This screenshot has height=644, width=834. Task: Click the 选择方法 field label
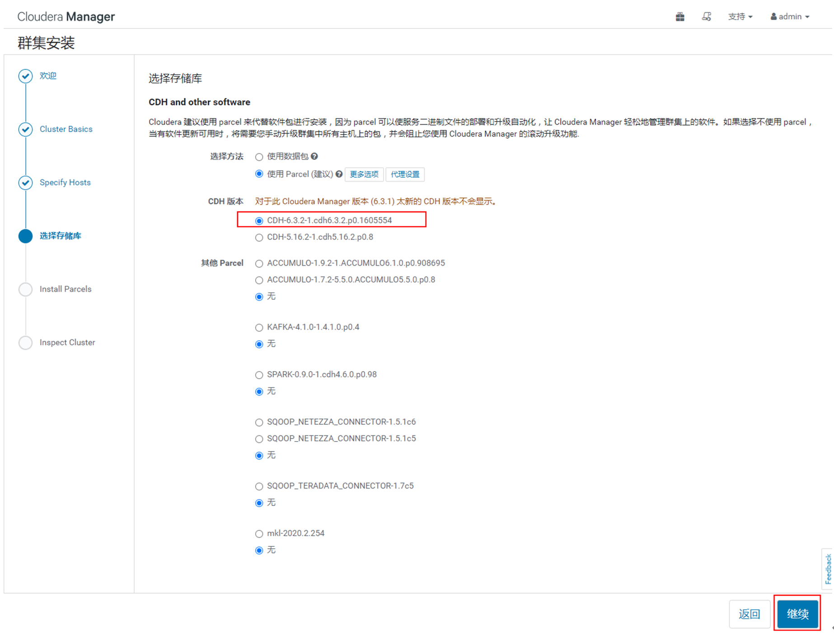(227, 156)
